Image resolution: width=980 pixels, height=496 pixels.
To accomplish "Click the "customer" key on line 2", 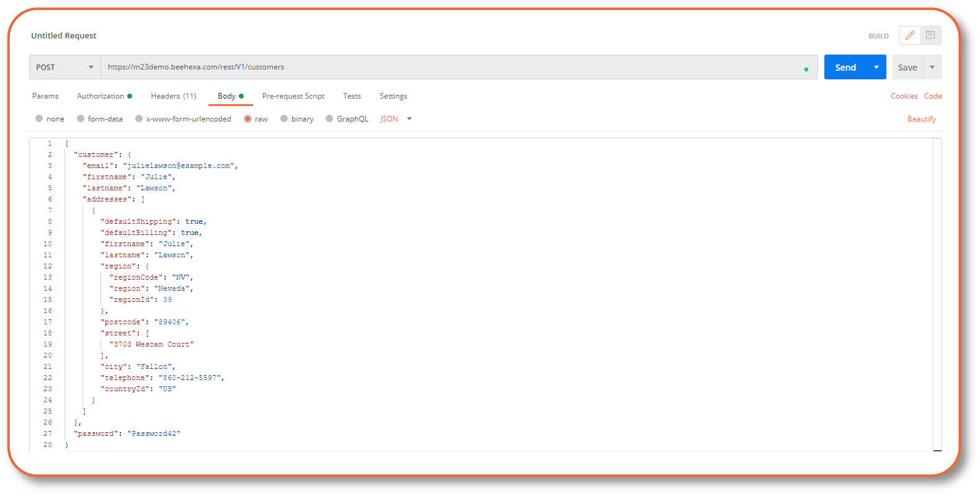I will click(x=96, y=154).
